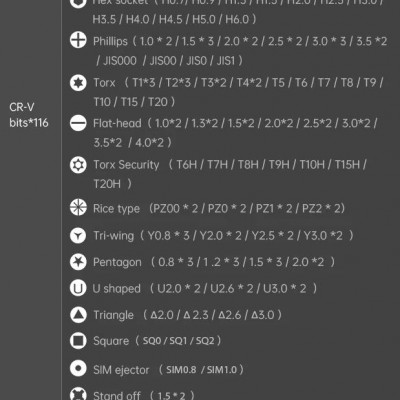Click the Phillips cross bit icon
Image resolution: width=400 pixels, height=400 pixels.
tap(78, 40)
